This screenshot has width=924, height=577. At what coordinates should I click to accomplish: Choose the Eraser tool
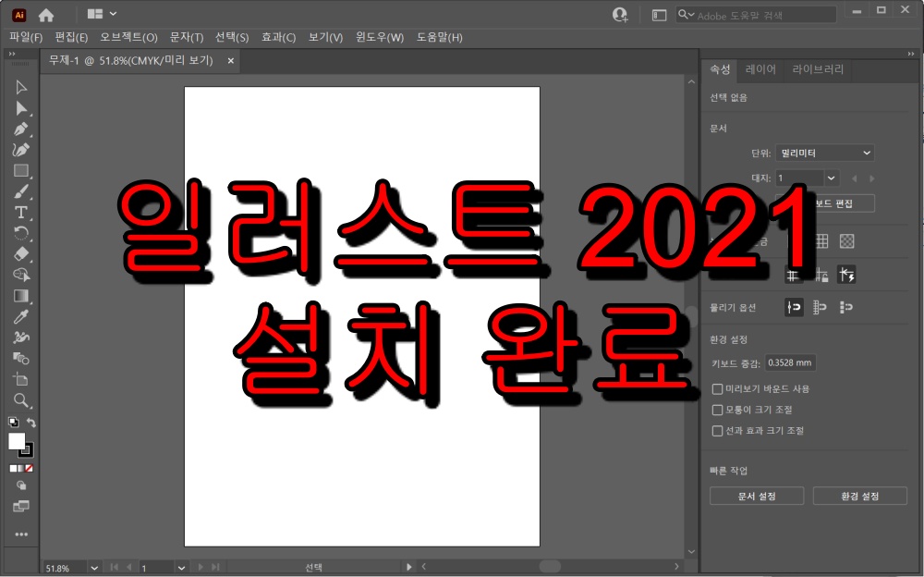click(20, 252)
